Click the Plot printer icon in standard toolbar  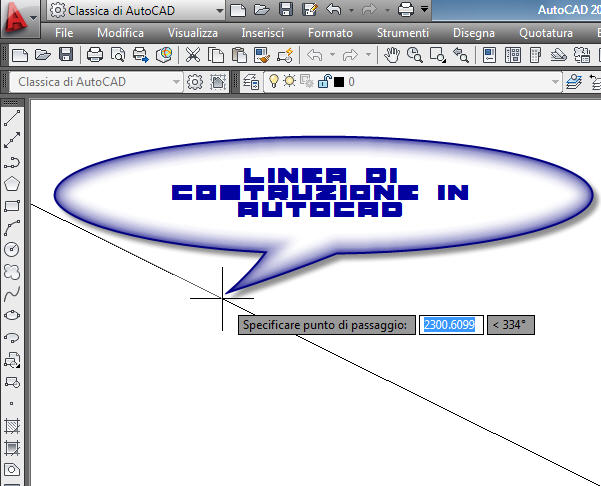pos(95,55)
